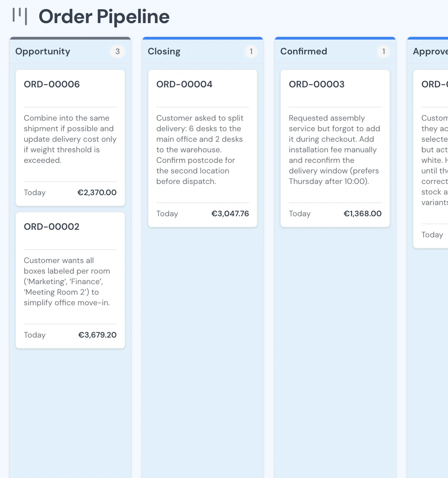The height and width of the screenshot is (478, 448).
Task: Click the amount €3,679.20
Action: coord(97,335)
